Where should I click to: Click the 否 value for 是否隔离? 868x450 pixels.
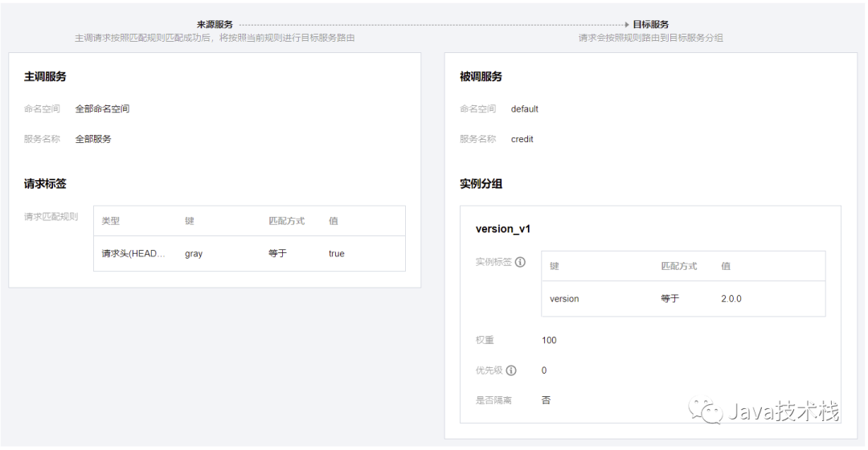[547, 400]
